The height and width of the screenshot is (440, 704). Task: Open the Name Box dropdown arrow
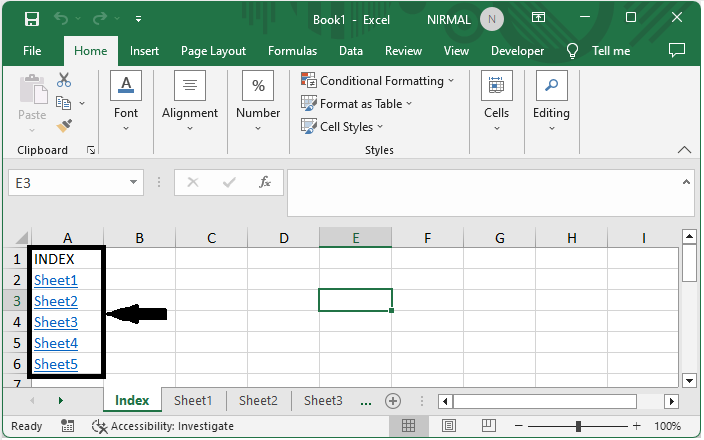133,182
